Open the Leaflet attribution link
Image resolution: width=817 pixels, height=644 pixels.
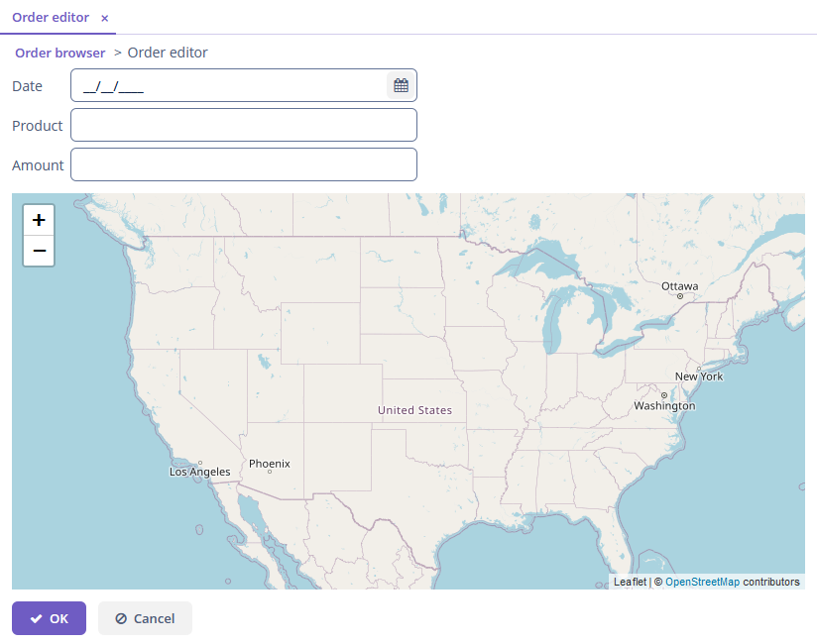pyautogui.click(x=630, y=582)
